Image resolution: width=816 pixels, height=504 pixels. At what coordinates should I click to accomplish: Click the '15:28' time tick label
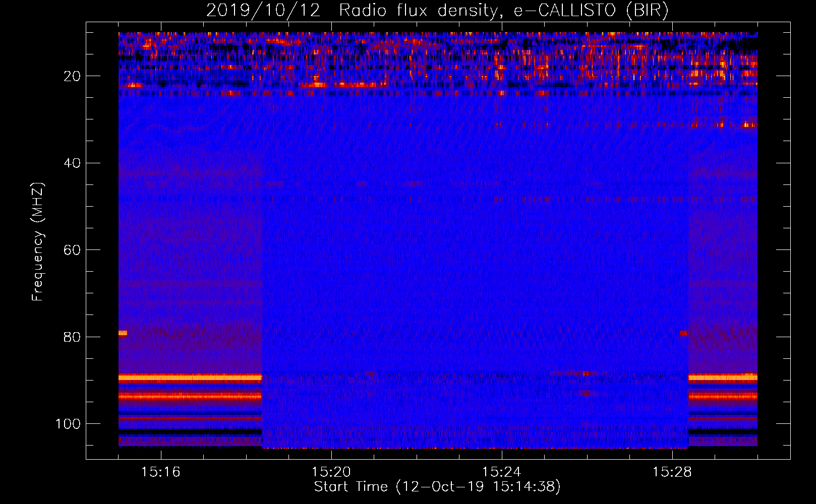coord(672,472)
